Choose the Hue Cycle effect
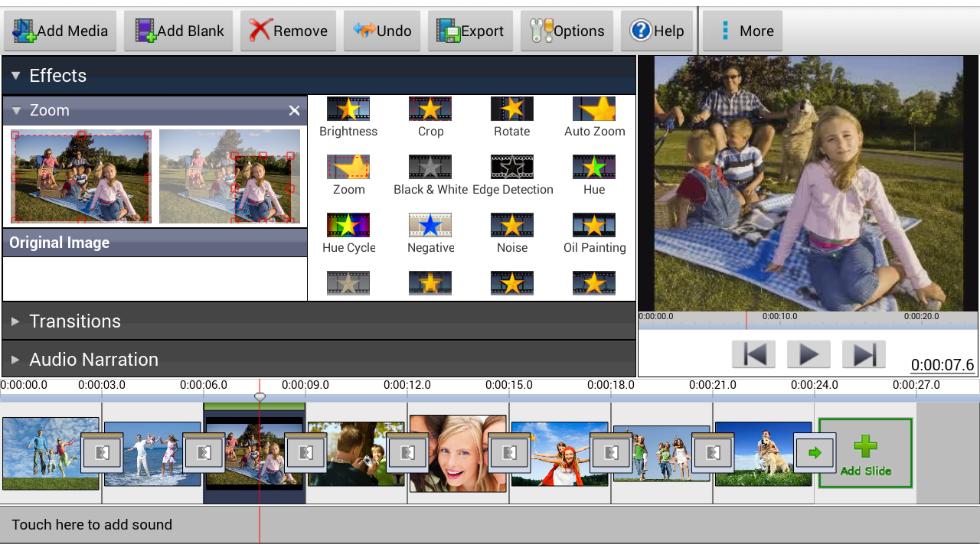 coord(348,226)
